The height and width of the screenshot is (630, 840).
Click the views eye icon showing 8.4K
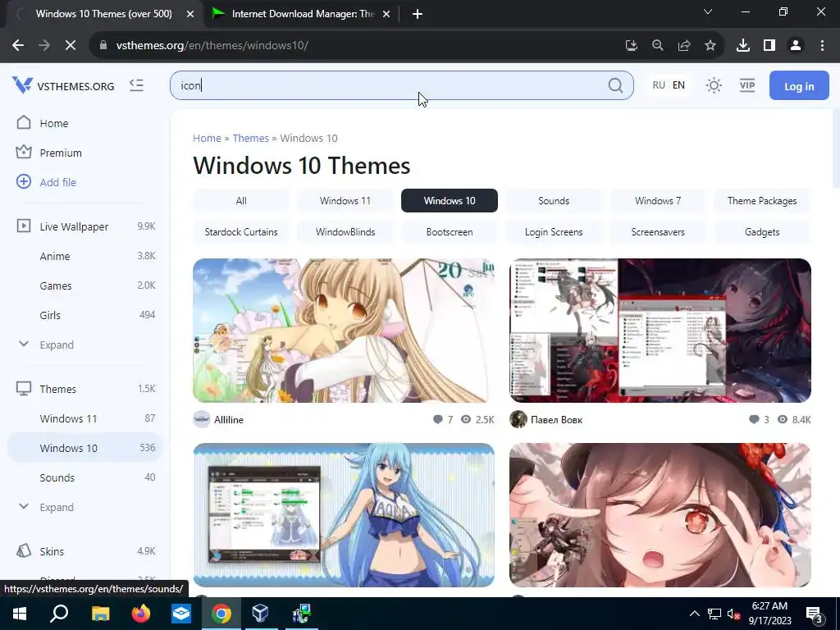point(782,419)
